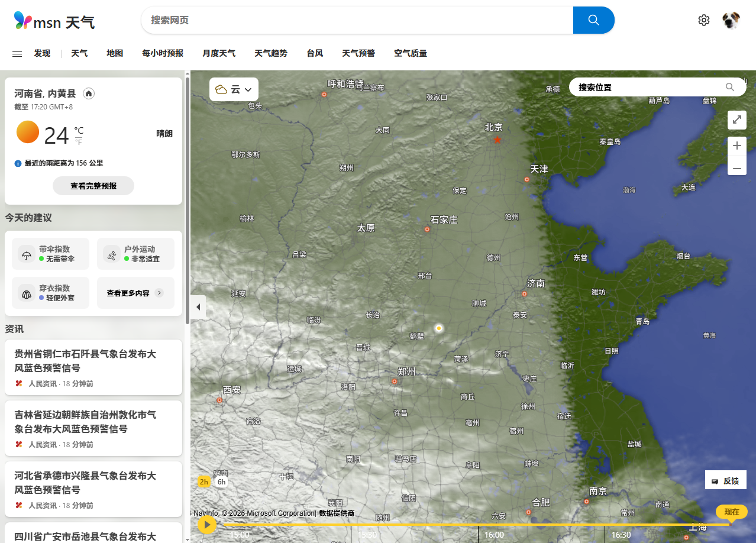Click the 反馈 feedback button
The image size is (756, 543).
click(726, 480)
